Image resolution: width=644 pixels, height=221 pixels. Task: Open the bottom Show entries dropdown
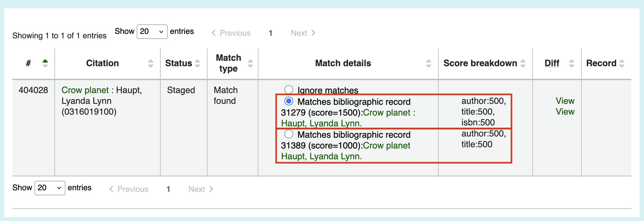click(x=50, y=188)
